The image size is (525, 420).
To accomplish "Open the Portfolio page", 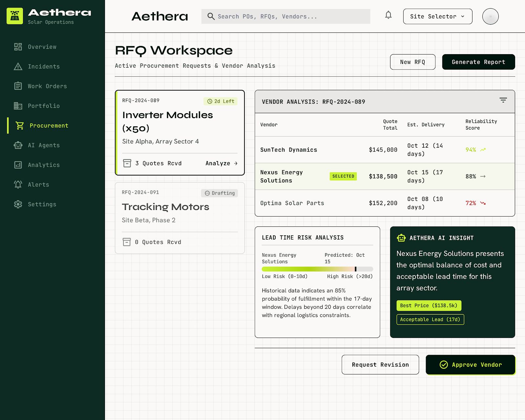I will (52, 106).
